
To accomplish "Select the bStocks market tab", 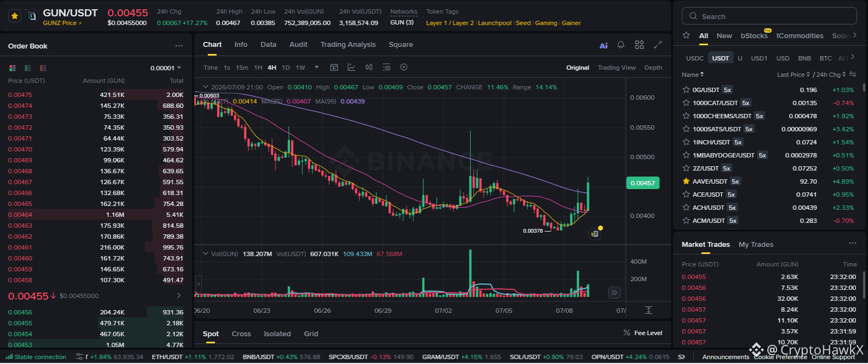I will tap(754, 36).
